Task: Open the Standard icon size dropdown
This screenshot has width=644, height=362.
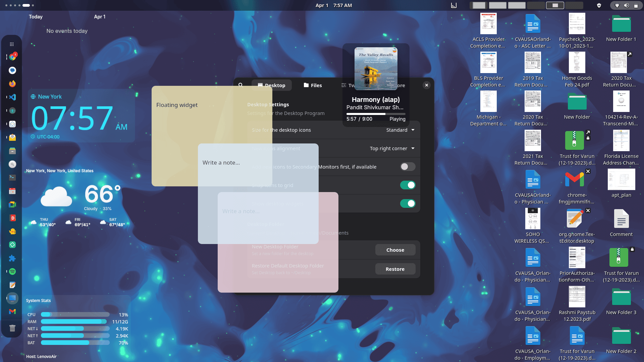Action: [x=400, y=130]
